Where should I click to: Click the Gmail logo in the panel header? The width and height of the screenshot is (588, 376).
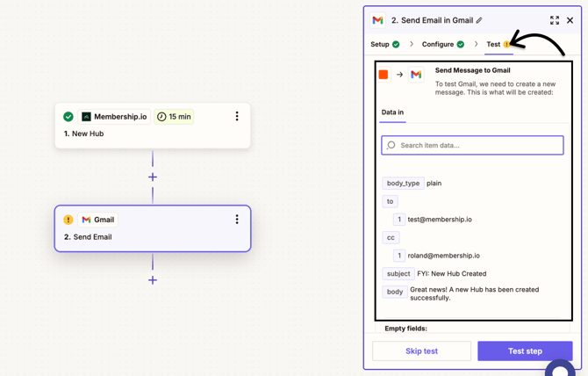click(378, 20)
